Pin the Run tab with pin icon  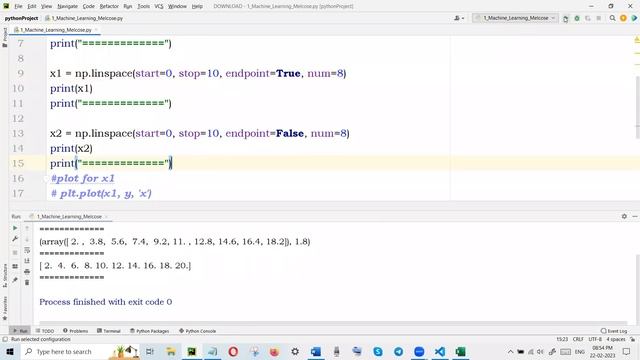pos(15,280)
